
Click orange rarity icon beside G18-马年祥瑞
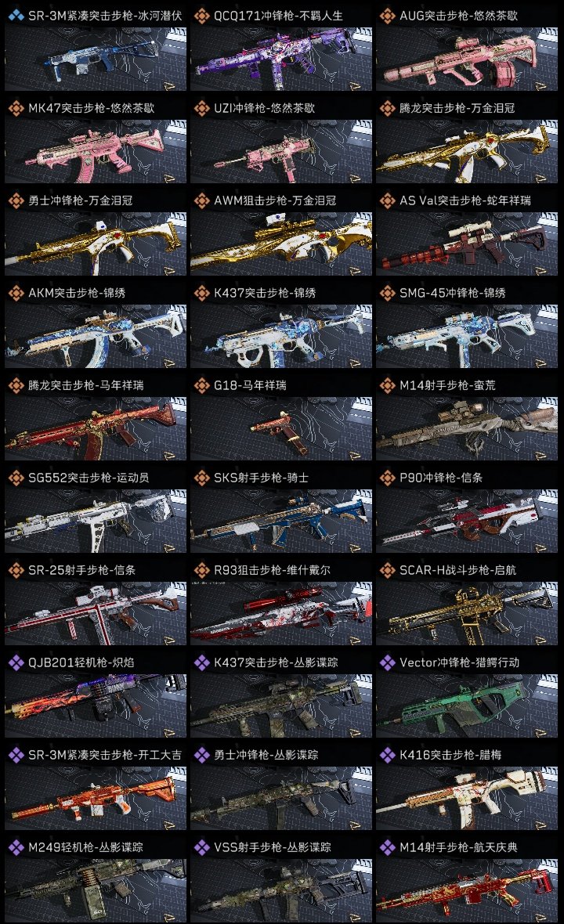pos(201,384)
